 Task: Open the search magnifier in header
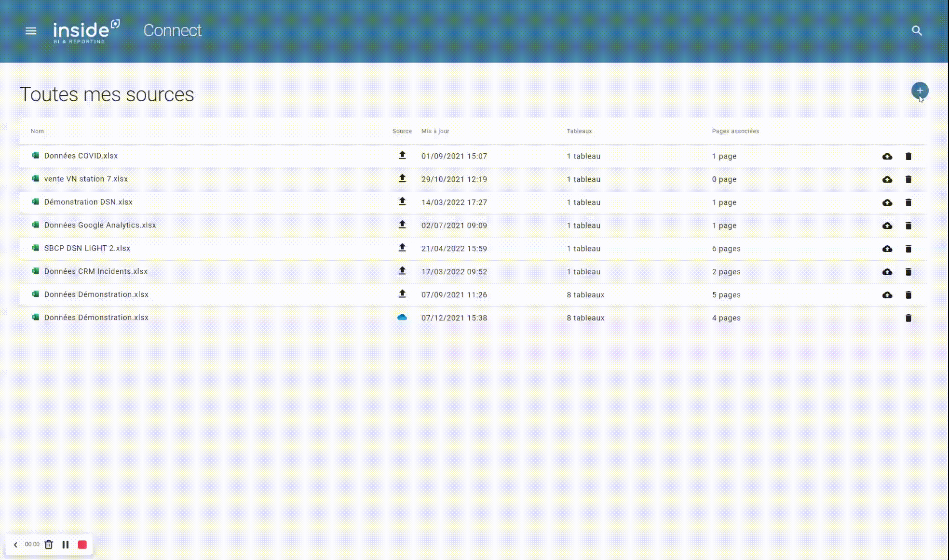(917, 31)
